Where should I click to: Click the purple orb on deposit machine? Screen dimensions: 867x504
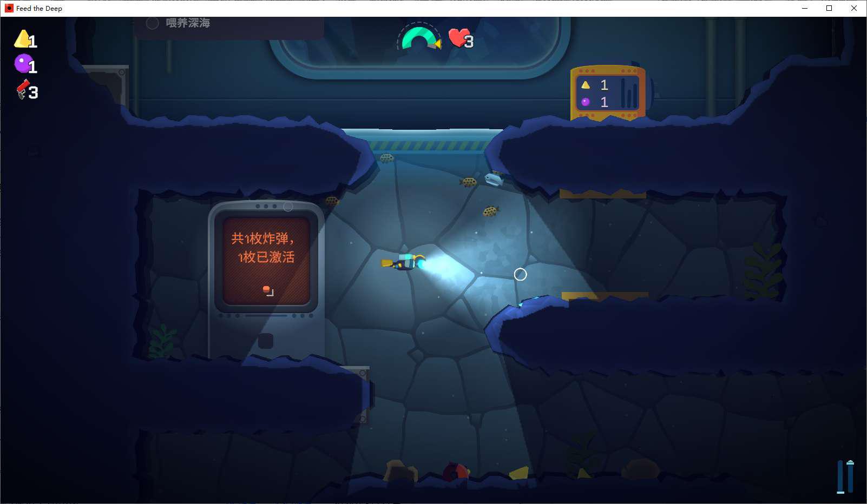pyautogui.click(x=586, y=102)
